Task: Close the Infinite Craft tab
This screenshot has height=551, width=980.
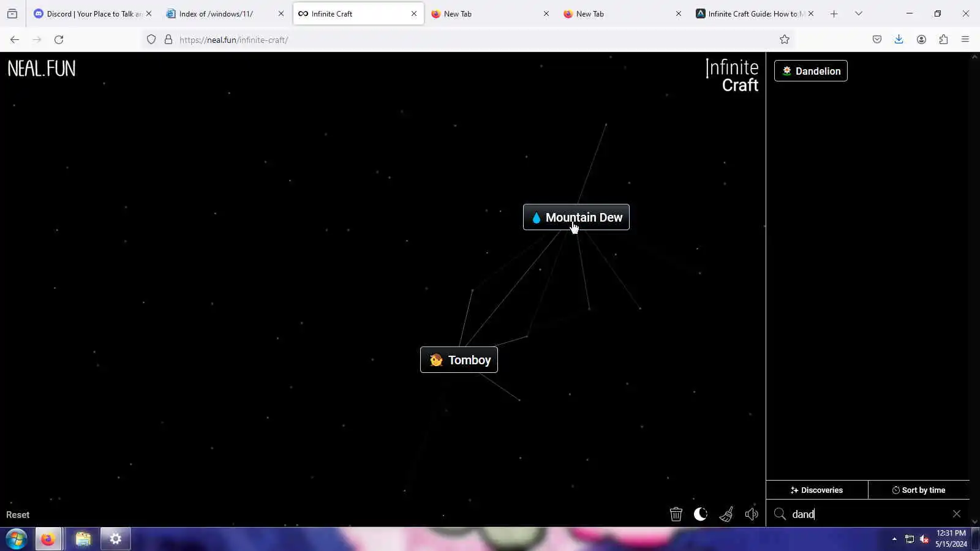Action: pyautogui.click(x=414, y=13)
